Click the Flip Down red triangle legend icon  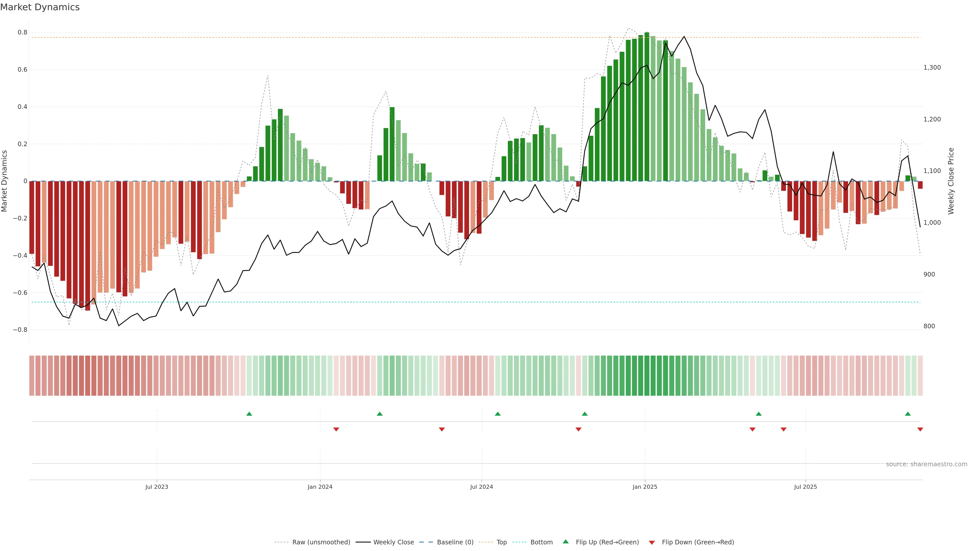coord(652,543)
